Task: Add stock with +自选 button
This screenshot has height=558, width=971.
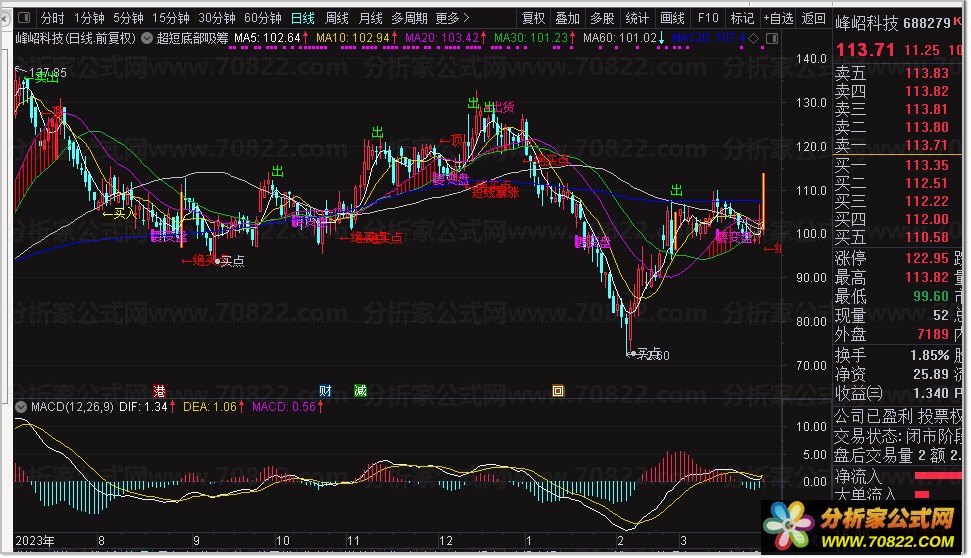Action: (x=778, y=19)
